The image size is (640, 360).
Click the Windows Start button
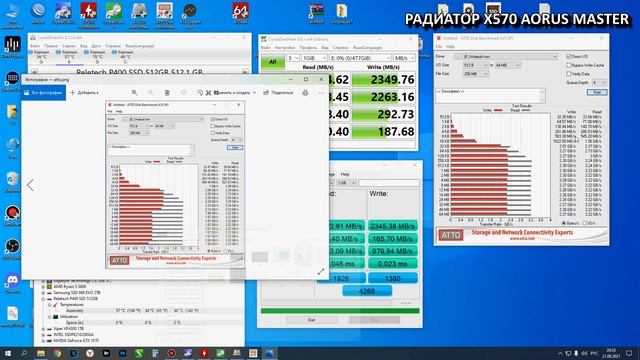8,353
